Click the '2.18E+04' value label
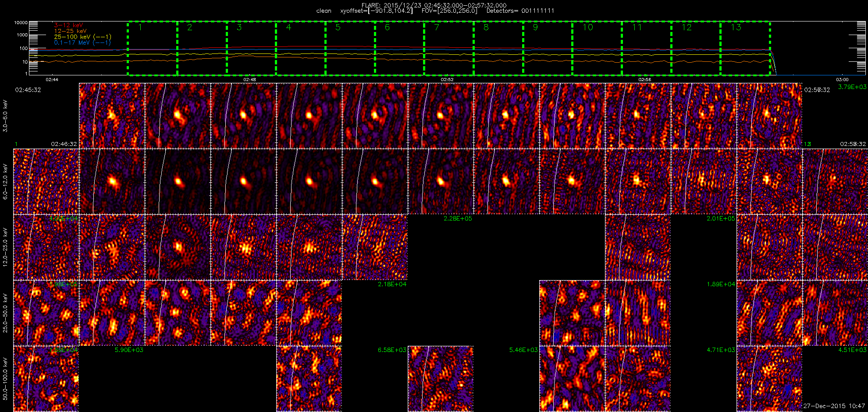The image size is (868, 412). click(392, 284)
